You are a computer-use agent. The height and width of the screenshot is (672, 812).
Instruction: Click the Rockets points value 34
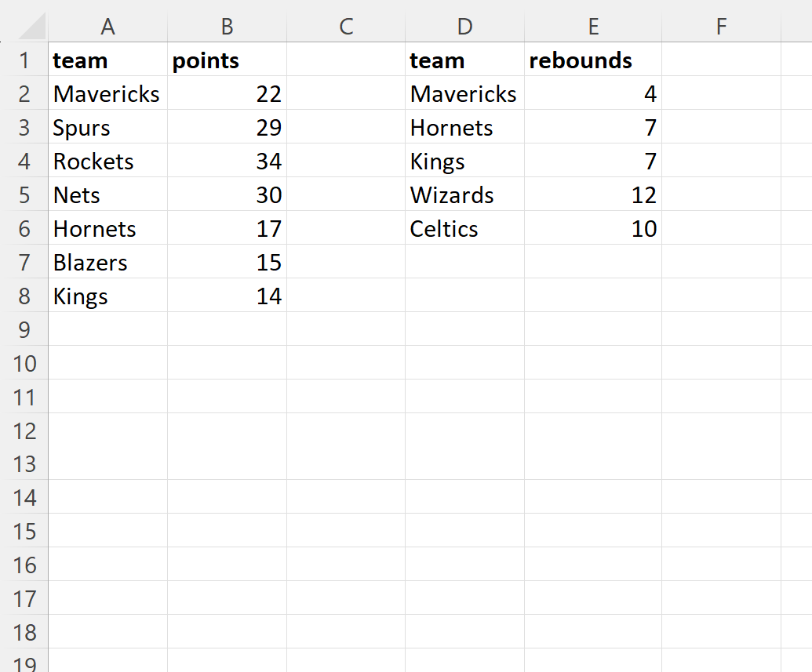227,162
